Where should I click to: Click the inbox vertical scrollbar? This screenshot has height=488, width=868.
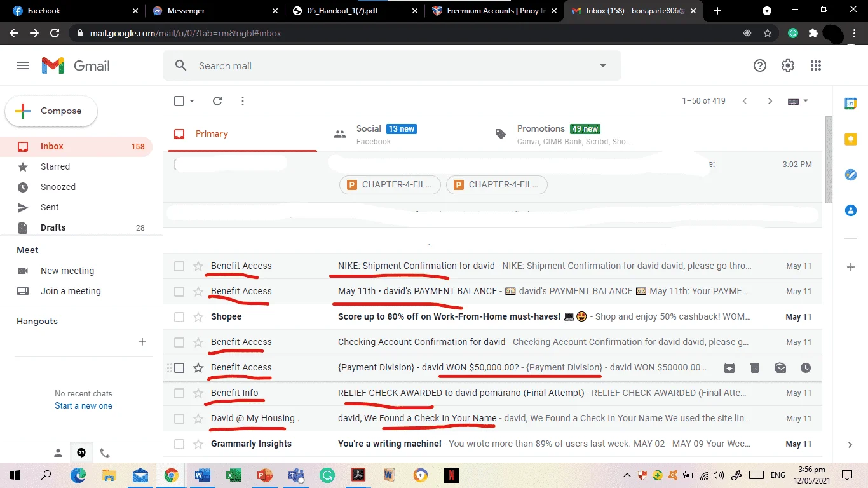tap(828, 159)
